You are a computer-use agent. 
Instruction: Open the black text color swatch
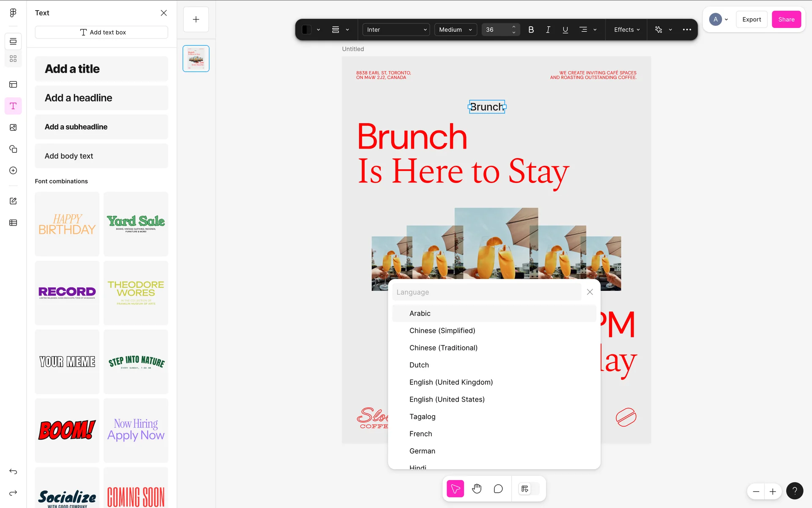point(307,30)
